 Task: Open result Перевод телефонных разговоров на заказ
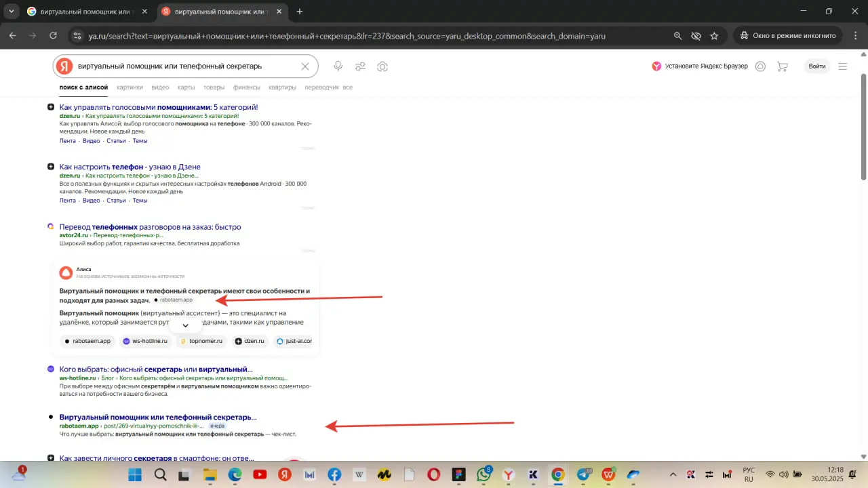pyautogui.click(x=150, y=227)
